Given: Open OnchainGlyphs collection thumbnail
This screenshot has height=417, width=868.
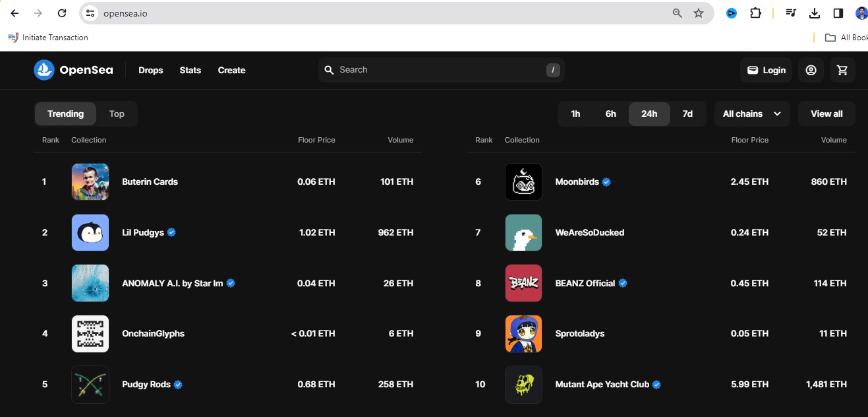Looking at the screenshot, I should (x=90, y=334).
